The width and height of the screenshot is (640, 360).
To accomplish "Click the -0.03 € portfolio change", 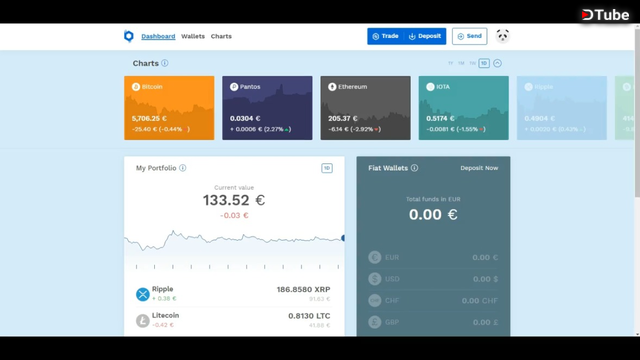I will pyautogui.click(x=234, y=216).
